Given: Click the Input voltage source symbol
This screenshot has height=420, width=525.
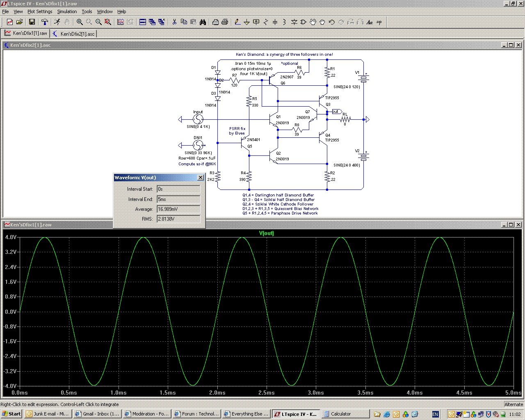Looking at the screenshot, I should click(x=198, y=119).
